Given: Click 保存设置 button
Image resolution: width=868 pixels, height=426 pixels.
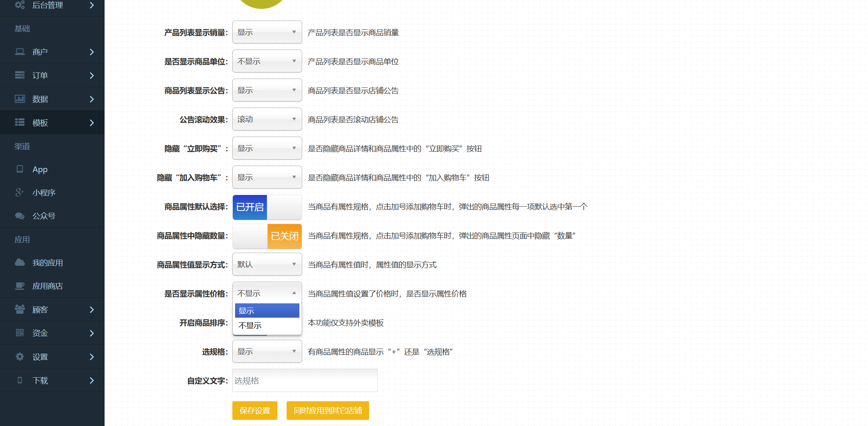Looking at the screenshot, I should (254, 411).
